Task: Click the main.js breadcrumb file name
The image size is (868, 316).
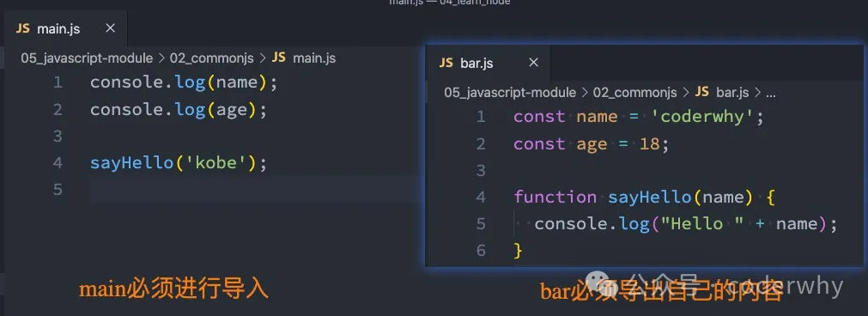Action: point(314,58)
